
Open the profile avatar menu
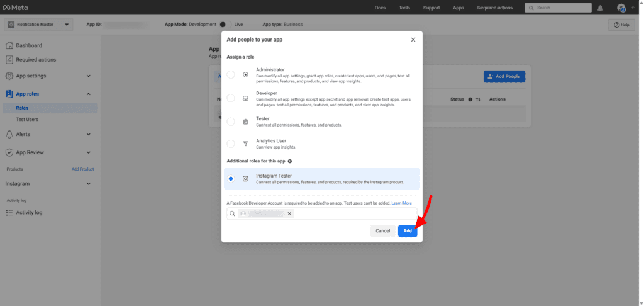(621, 8)
